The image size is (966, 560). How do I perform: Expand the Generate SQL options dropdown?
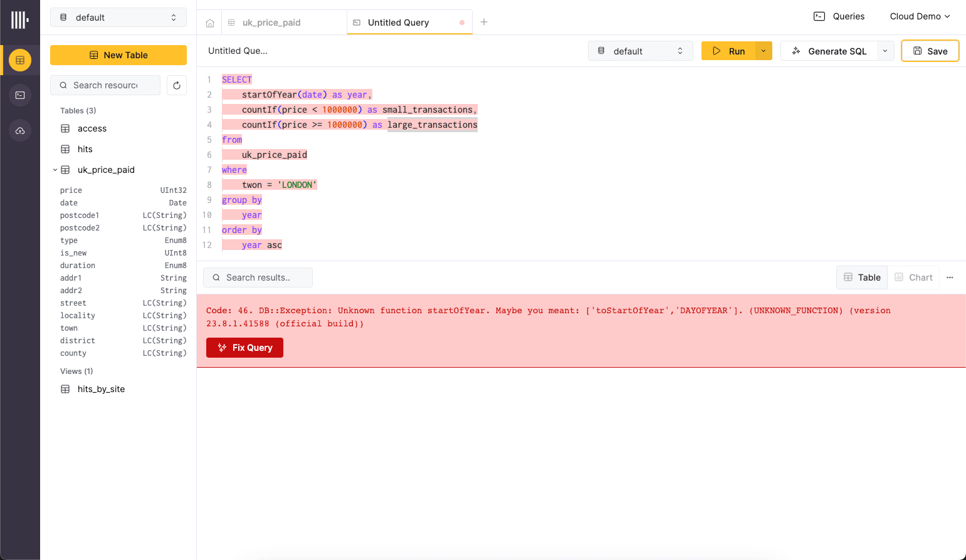point(885,51)
